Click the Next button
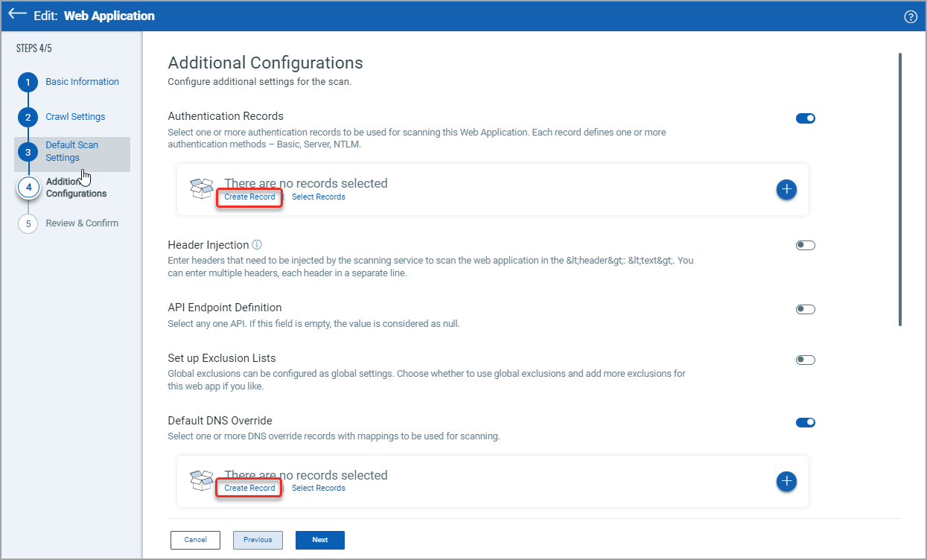Screen dimensions: 927x560 pos(319,539)
